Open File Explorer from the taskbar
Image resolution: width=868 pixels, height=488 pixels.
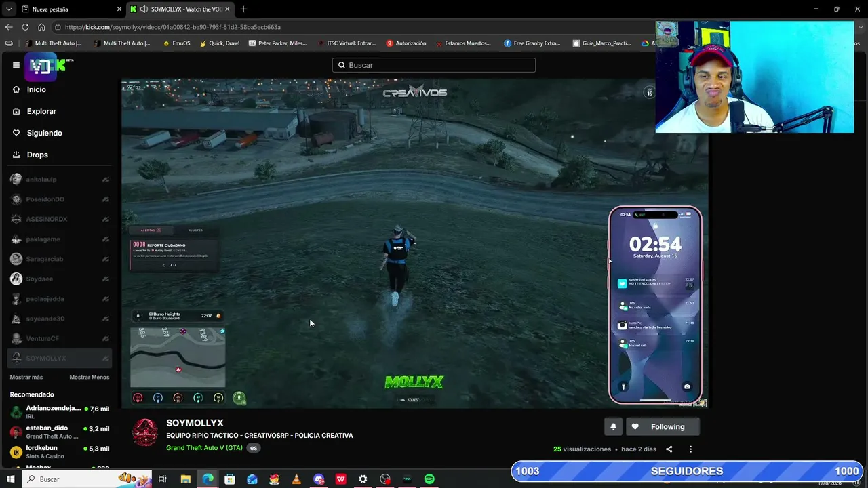[185, 479]
